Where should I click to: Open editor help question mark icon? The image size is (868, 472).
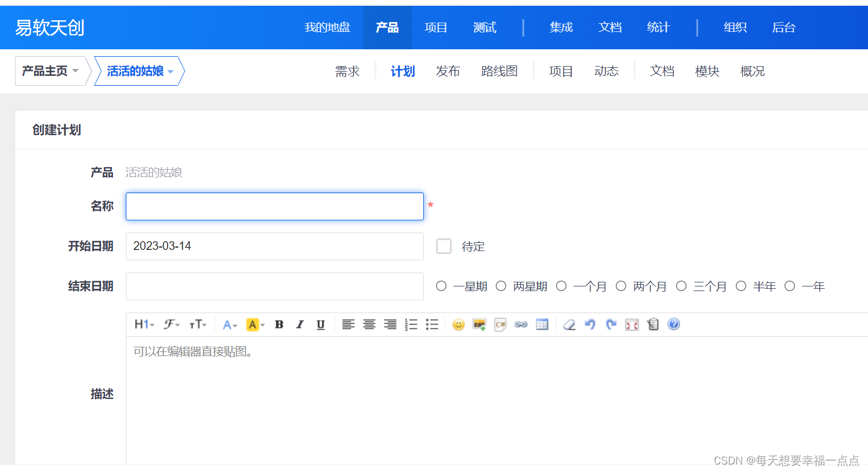[673, 324]
